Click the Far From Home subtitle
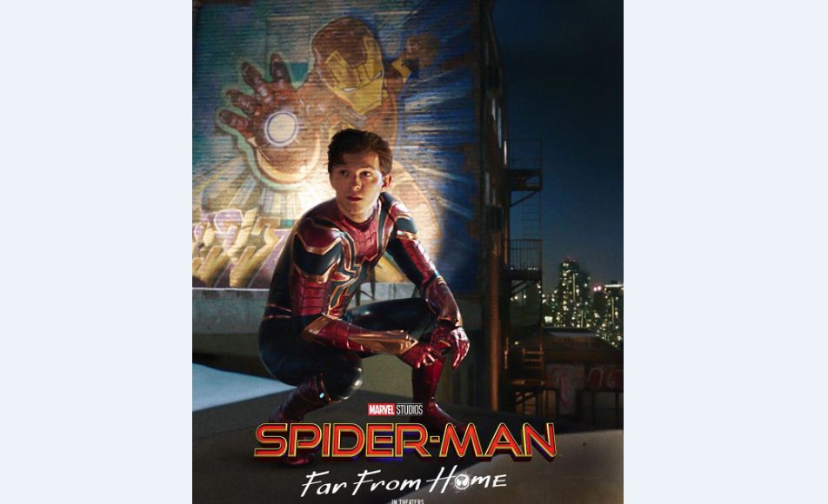The image size is (828, 504). [x=404, y=481]
